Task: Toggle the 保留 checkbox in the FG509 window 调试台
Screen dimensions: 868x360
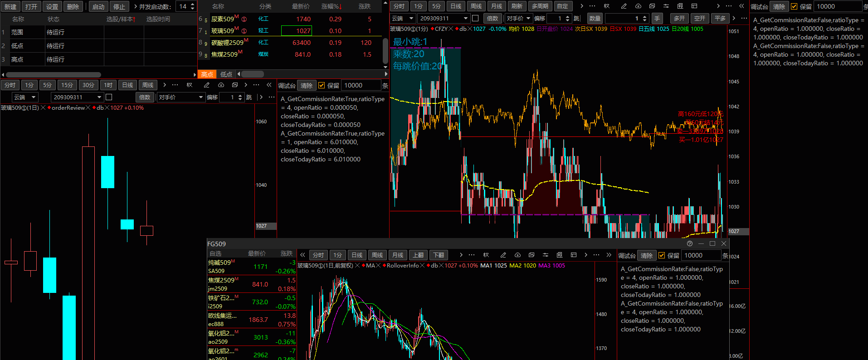Action: pos(662,255)
